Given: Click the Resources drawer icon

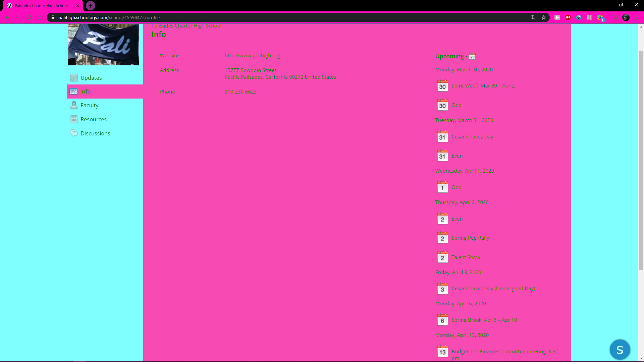Looking at the screenshot, I should [74, 119].
